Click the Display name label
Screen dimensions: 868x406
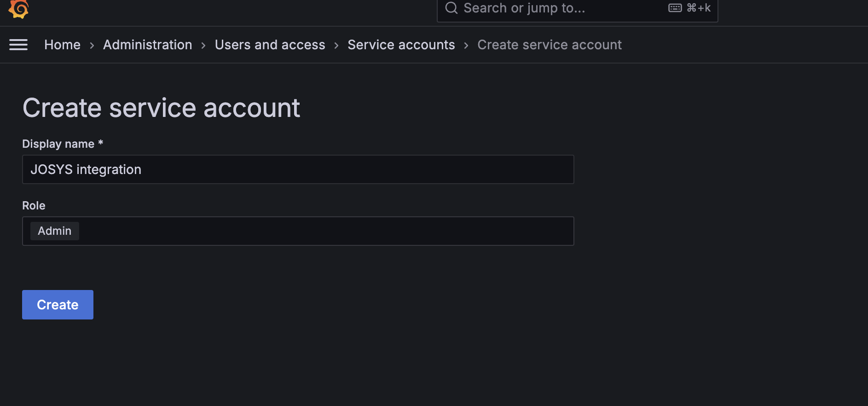[x=58, y=144]
